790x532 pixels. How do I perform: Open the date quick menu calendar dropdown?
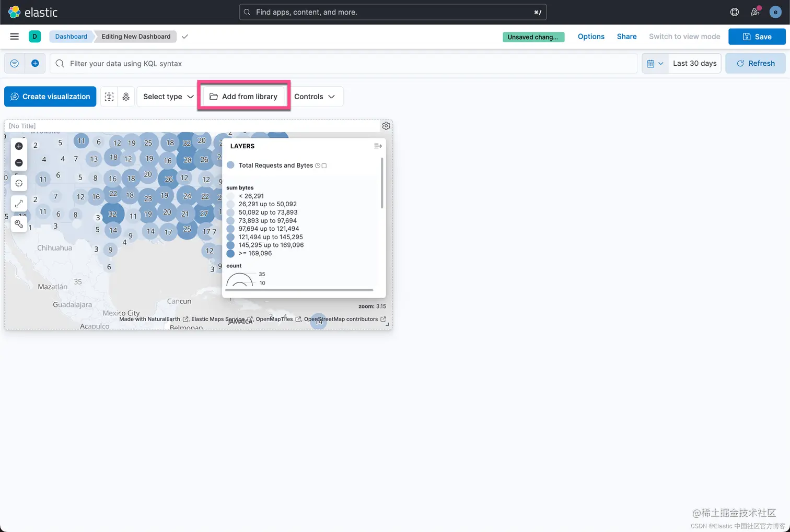(655, 63)
